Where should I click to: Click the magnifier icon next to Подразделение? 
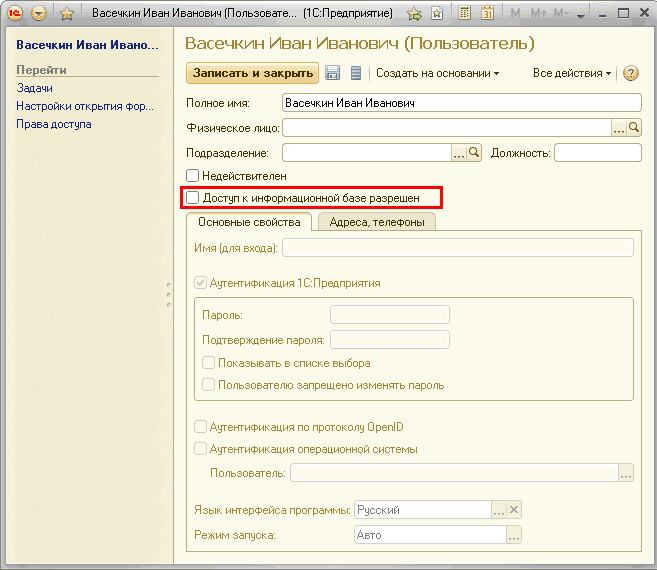click(x=475, y=152)
